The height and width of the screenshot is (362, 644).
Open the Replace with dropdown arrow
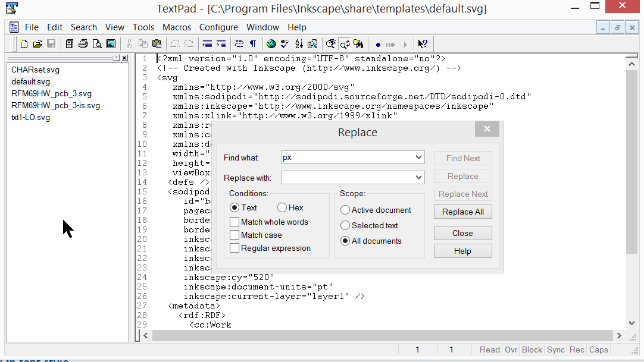coord(419,177)
